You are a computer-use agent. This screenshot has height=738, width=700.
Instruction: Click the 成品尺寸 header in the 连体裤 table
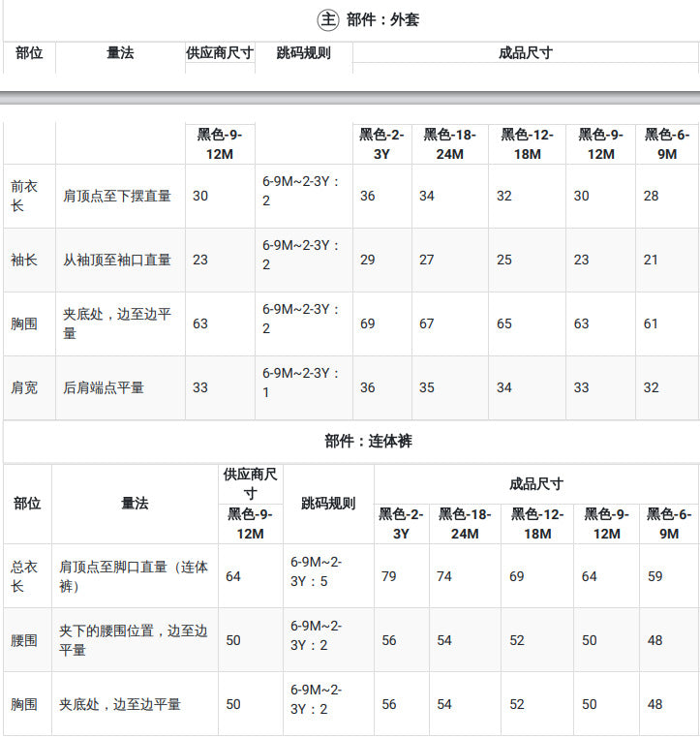click(x=536, y=484)
